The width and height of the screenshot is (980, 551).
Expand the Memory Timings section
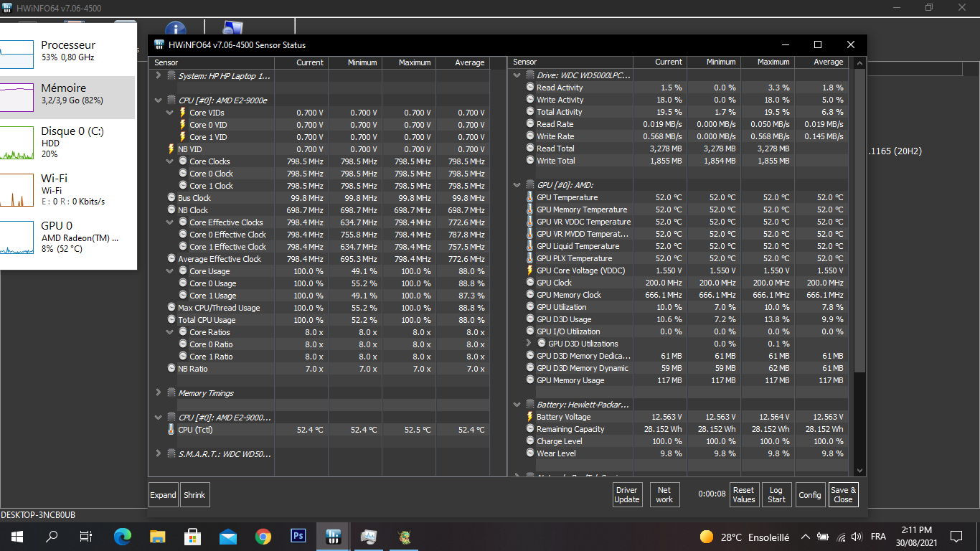click(159, 392)
